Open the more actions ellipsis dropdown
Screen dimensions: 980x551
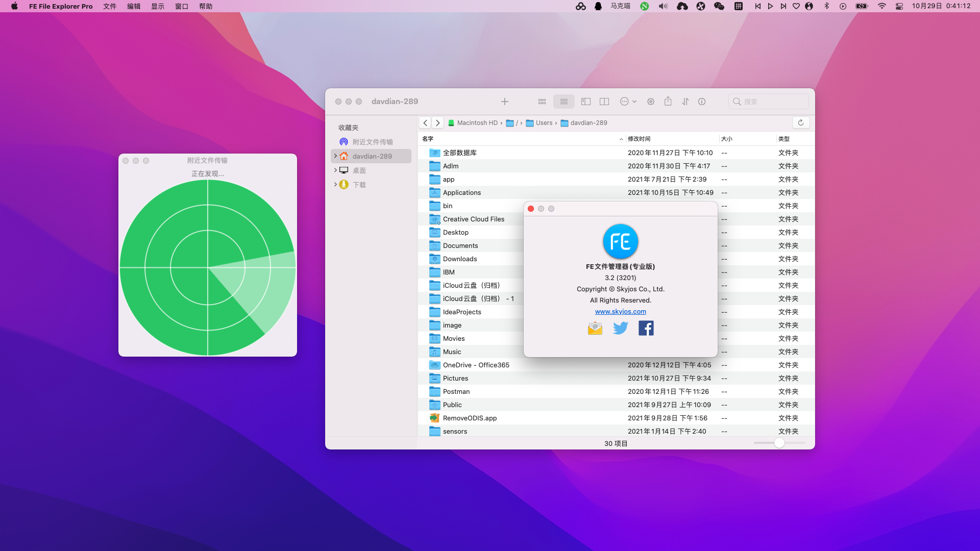tap(628, 102)
